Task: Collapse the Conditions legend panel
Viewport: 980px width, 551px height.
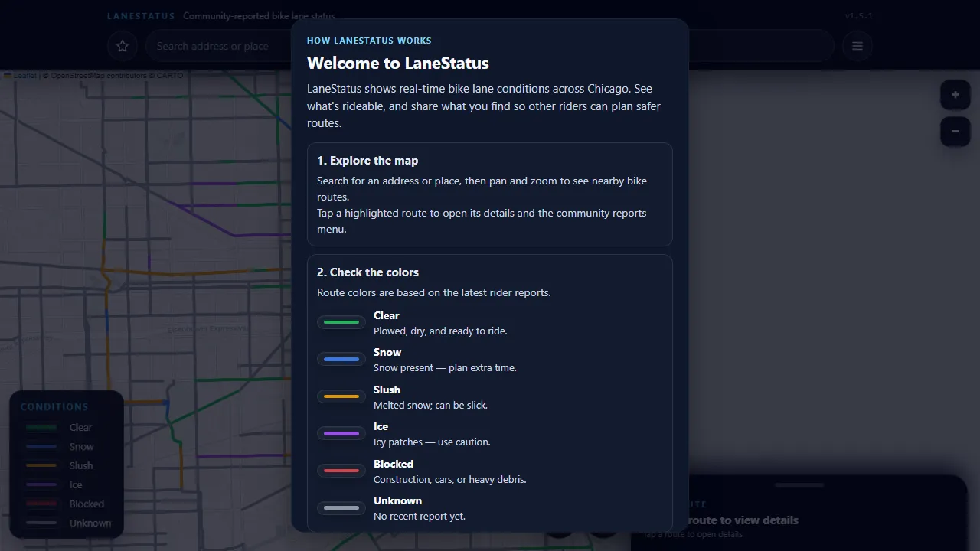Action: pos(54,406)
